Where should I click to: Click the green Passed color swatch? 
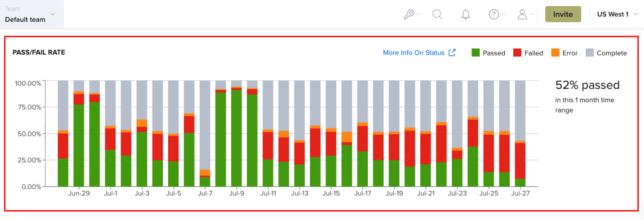[476, 53]
